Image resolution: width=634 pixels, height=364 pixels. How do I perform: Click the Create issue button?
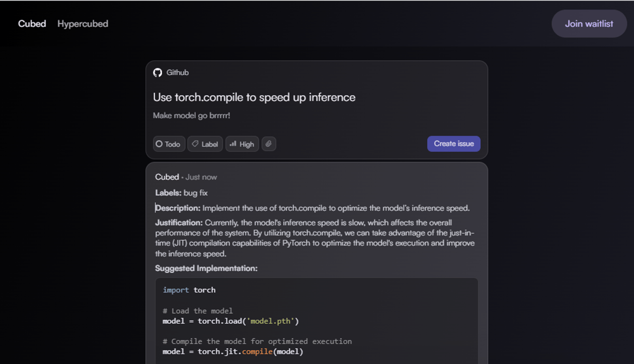(x=454, y=144)
